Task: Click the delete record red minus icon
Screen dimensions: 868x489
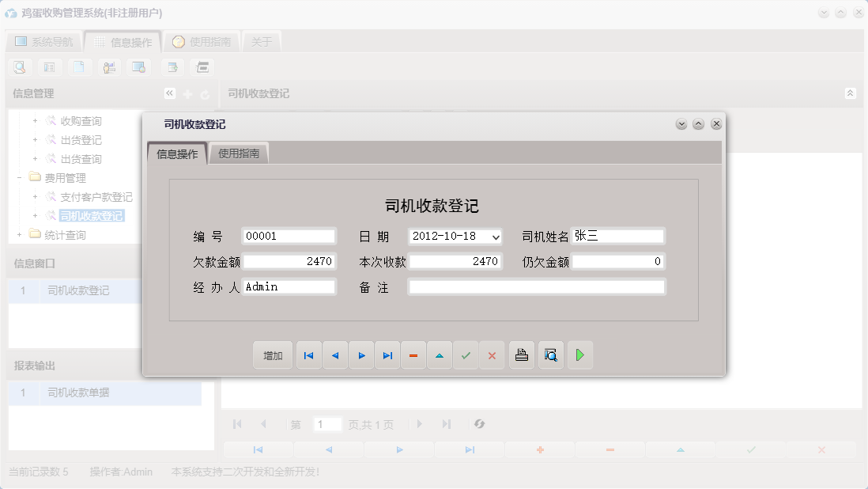Action: [413, 355]
